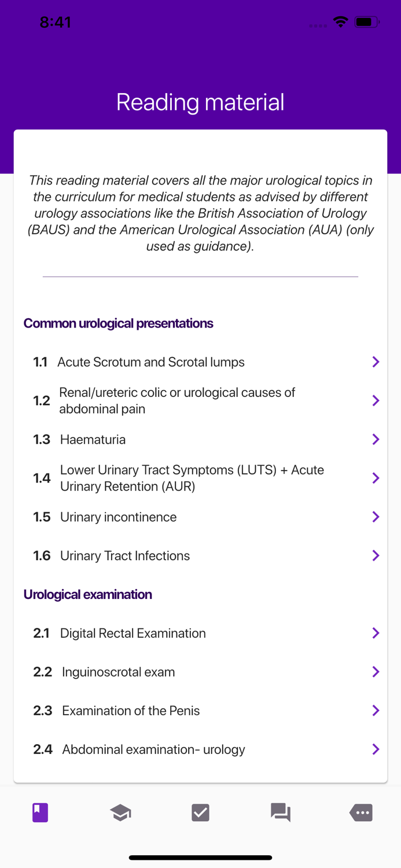Open the graduation cap learning section
This screenshot has width=401, height=868.
click(x=120, y=812)
